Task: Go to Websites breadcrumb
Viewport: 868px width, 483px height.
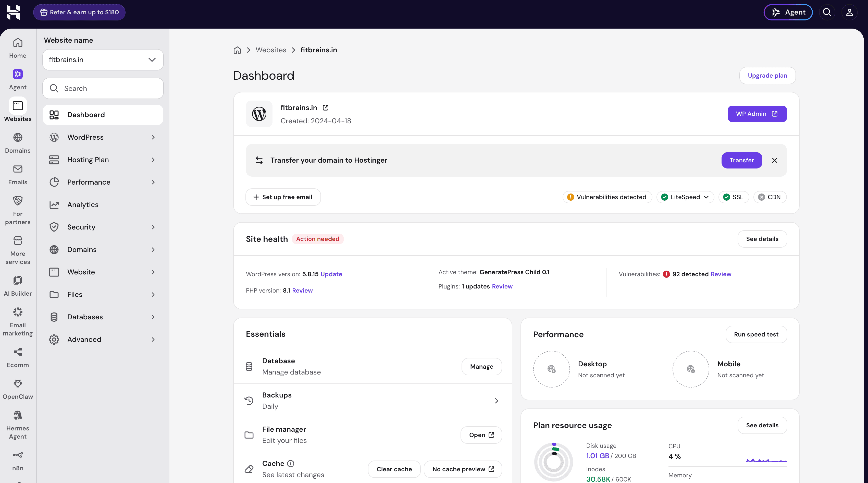Action: click(x=270, y=50)
